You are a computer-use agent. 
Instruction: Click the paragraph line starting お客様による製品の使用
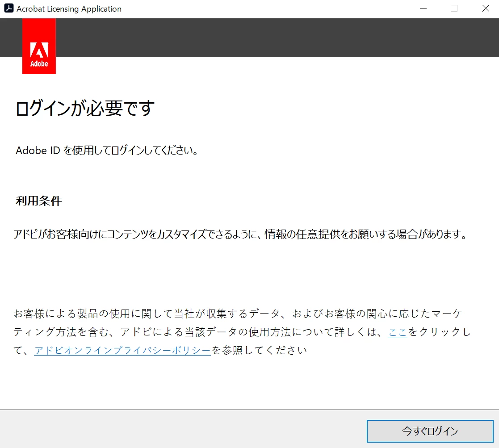(x=238, y=314)
